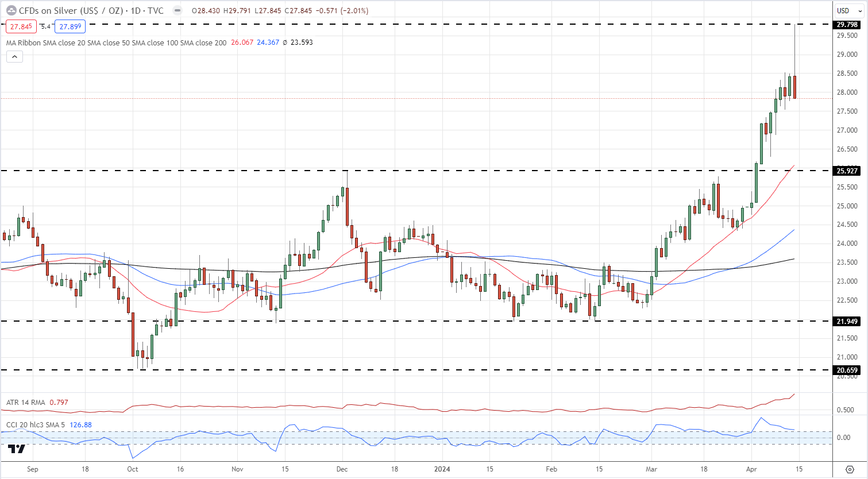
Task: Click the blue buy price 27.899 button
Action: [70, 26]
